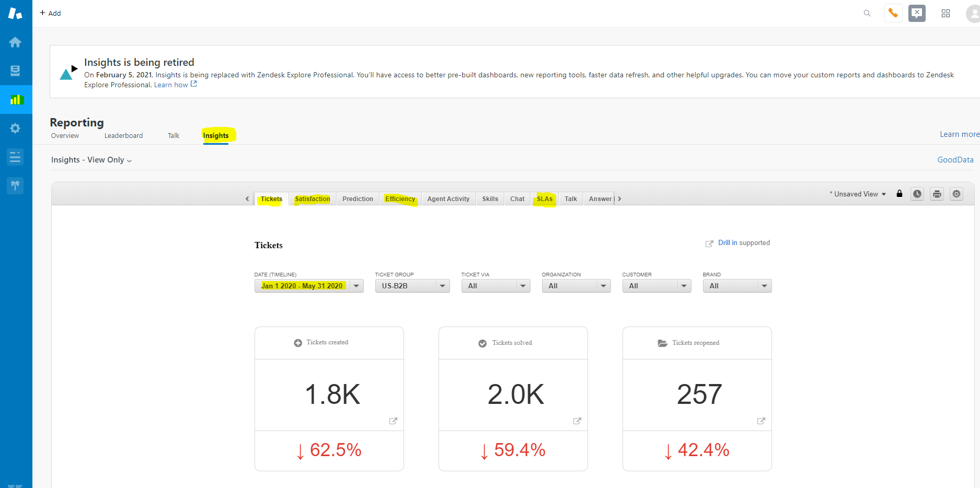Switch to the Satisfaction tab
980x488 pixels.
[313, 199]
